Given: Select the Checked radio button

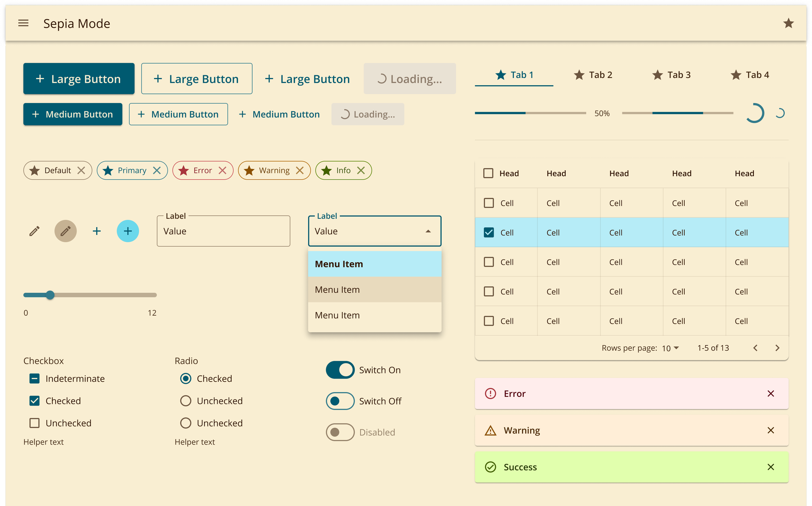Looking at the screenshot, I should [x=185, y=379].
